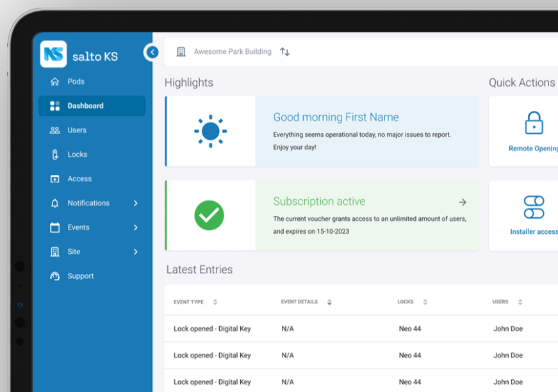Image resolution: width=558 pixels, height=392 pixels.
Task: Click the Support headset icon
Action: 55,276
